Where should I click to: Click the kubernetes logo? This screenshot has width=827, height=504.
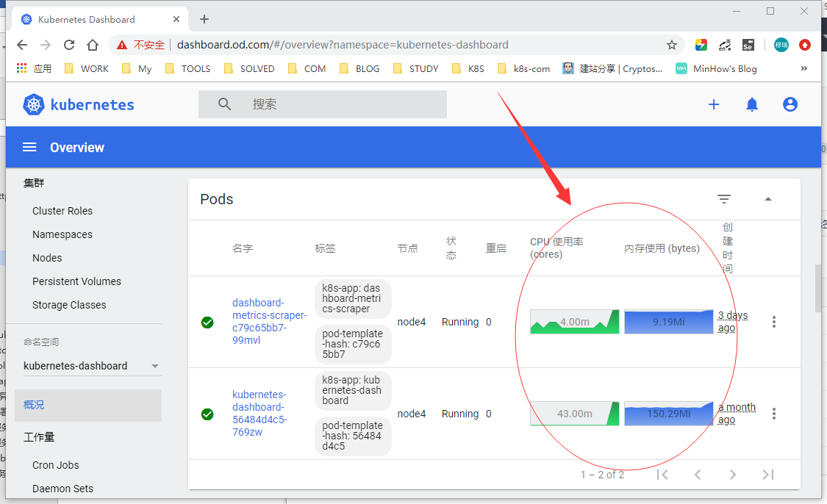click(x=79, y=104)
